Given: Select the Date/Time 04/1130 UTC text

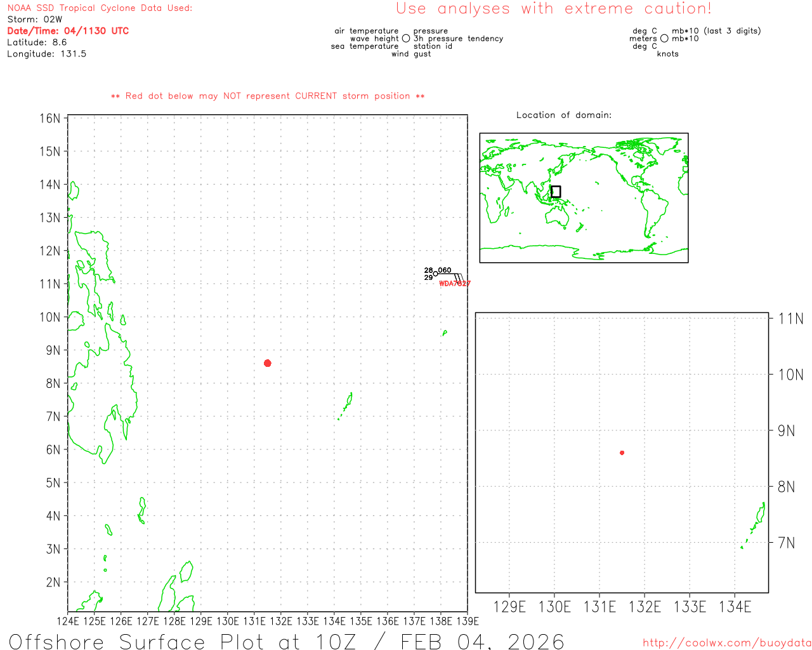Looking at the screenshot, I should [68, 30].
